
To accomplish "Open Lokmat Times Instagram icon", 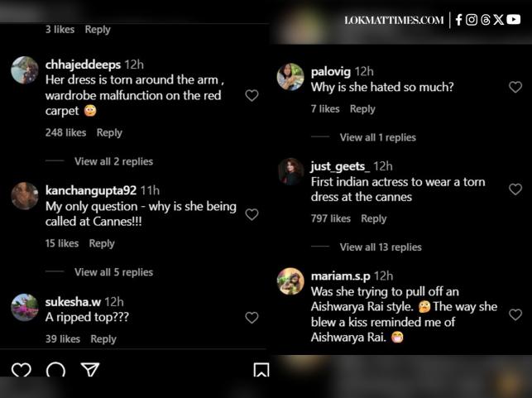I will (472, 20).
